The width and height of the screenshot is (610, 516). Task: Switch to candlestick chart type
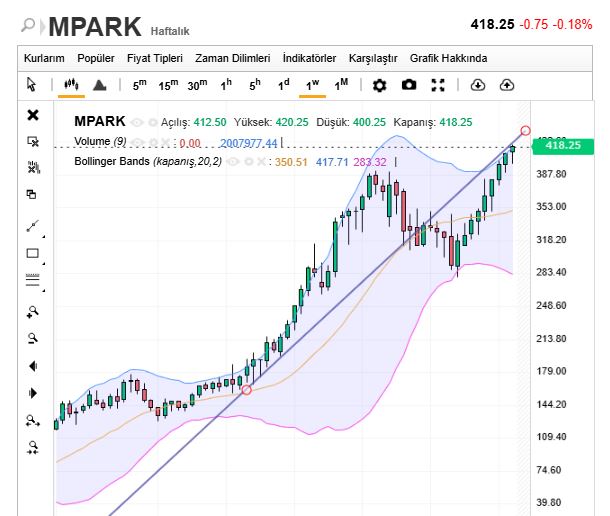coord(71,84)
